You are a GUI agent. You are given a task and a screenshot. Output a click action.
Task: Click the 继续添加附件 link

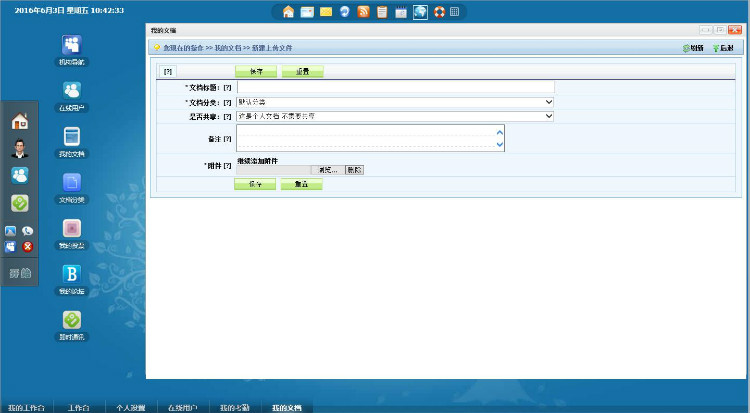tap(257, 161)
